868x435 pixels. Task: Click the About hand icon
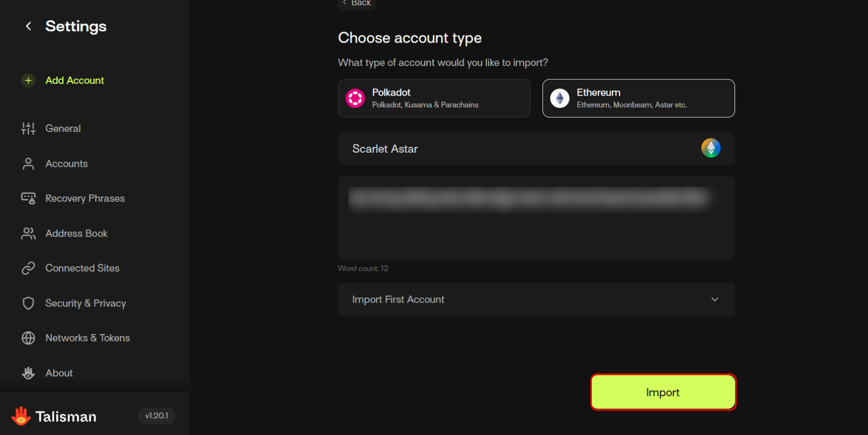[x=28, y=373]
